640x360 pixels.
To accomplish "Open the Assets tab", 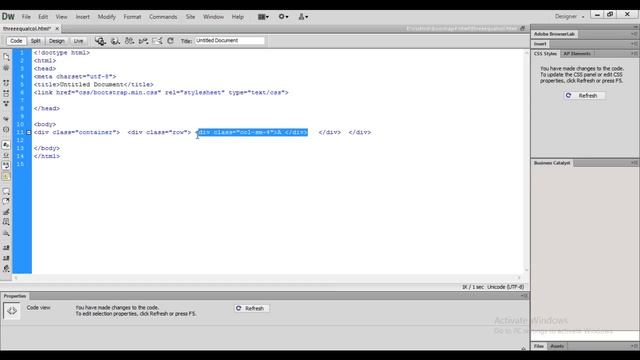I will 557,346.
